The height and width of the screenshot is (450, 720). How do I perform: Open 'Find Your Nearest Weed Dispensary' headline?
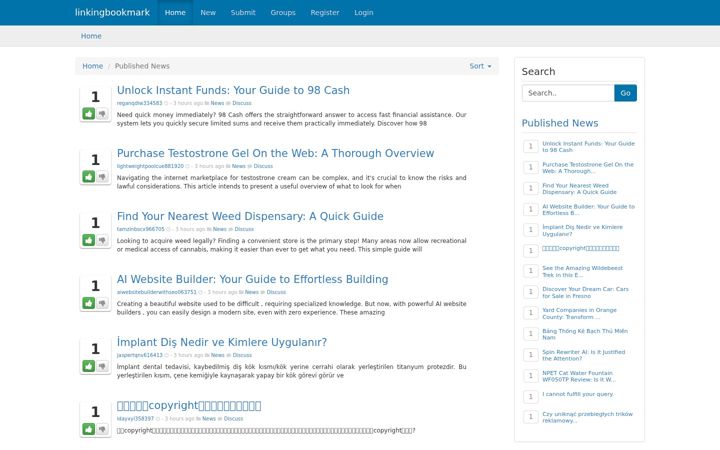click(x=250, y=216)
